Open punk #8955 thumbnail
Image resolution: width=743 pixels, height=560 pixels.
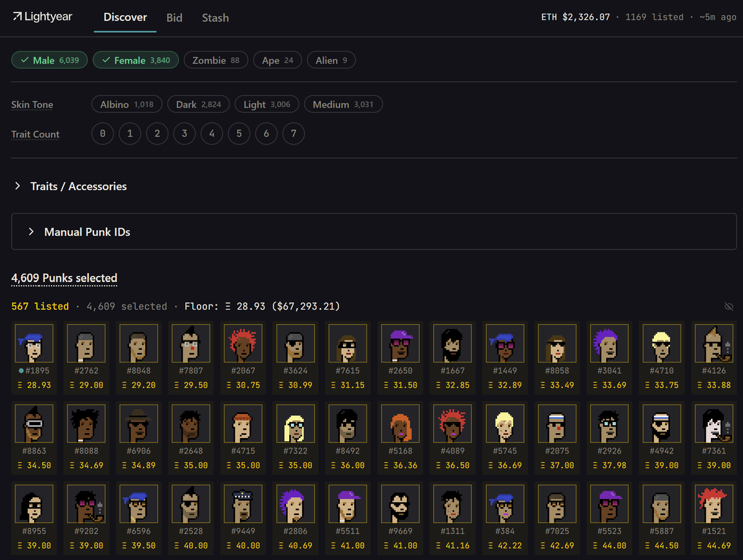click(34, 504)
